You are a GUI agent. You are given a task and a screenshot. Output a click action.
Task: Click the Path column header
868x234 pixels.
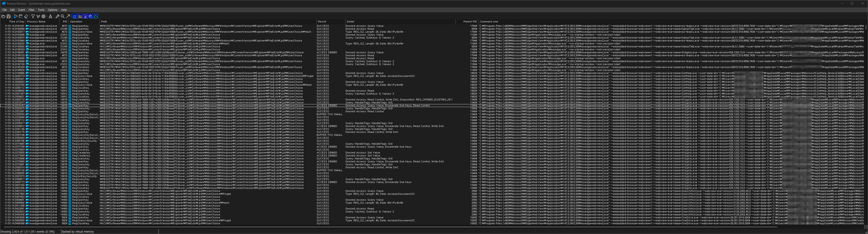point(207,22)
